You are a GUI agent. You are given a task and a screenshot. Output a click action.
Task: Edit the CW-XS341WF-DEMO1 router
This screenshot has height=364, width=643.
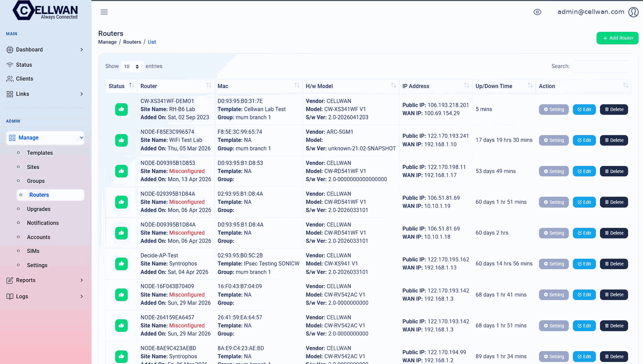click(584, 109)
